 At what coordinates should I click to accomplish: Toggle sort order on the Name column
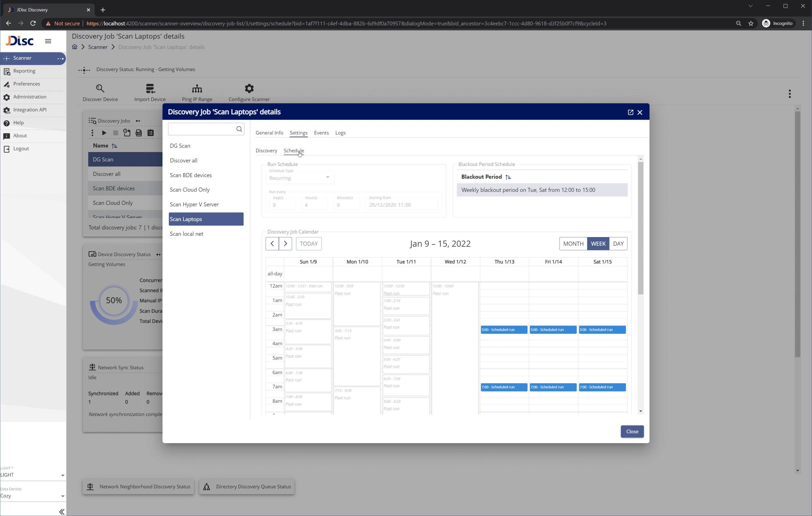[115, 145]
